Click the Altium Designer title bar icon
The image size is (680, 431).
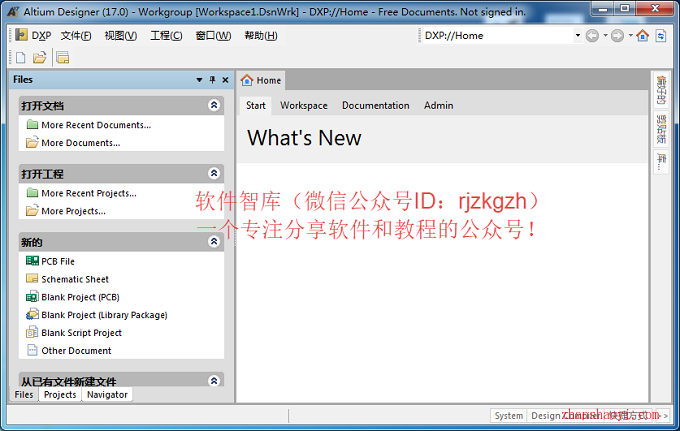13,12
